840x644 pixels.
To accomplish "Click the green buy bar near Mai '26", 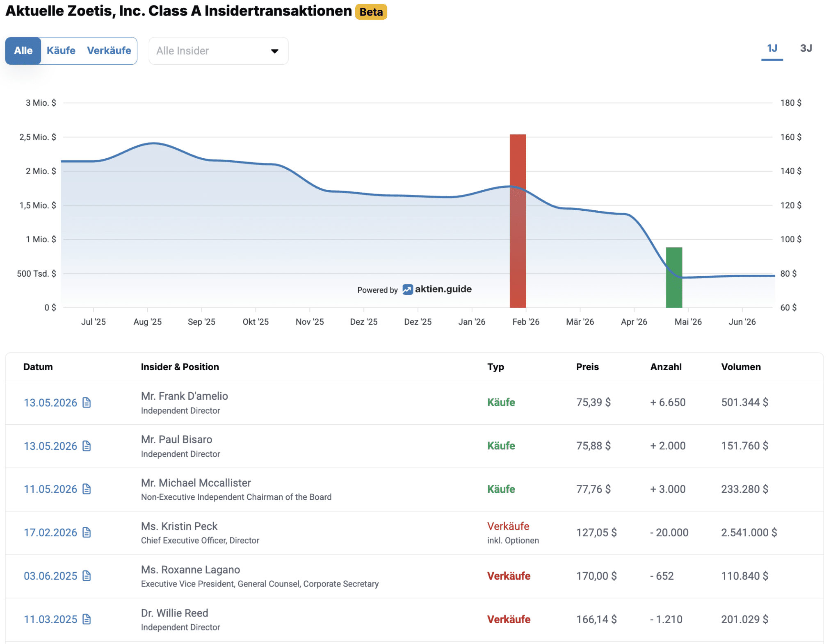I will click(674, 278).
